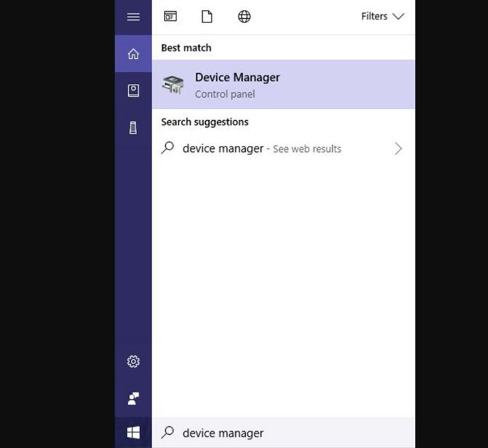Open the Cortana Notebook sidebar icon
Image resolution: width=488 pixels, height=448 pixels.
133,91
